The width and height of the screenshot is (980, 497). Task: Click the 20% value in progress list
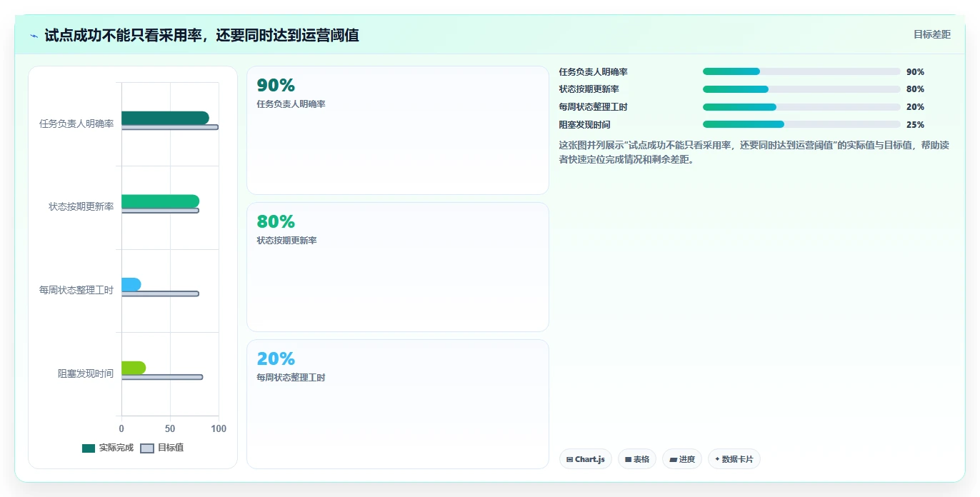915,107
